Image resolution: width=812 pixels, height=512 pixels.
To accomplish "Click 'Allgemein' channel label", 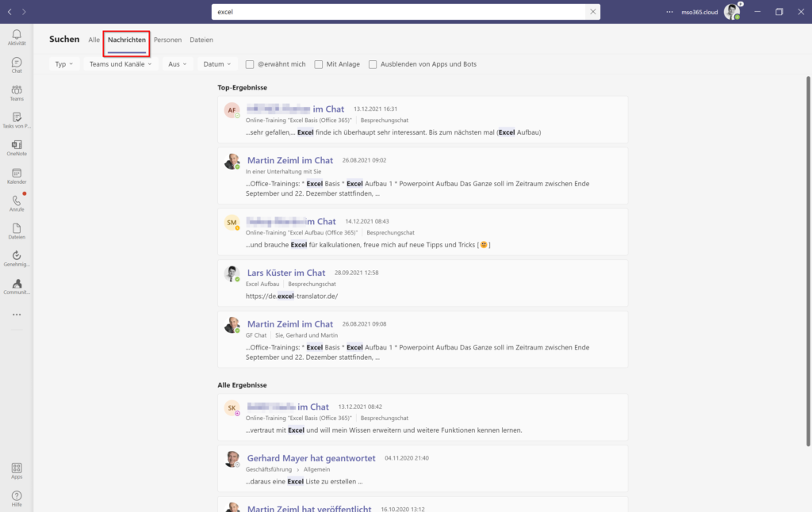I will (316, 469).
